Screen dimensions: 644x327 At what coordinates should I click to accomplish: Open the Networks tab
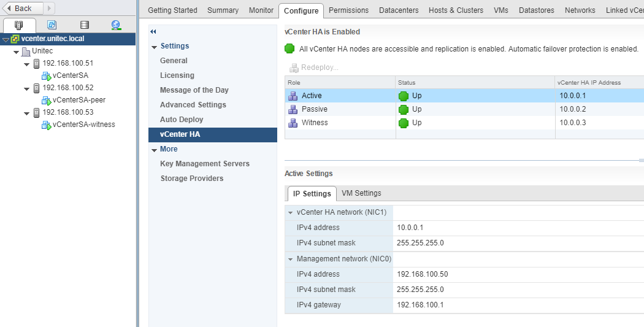pos(580,10)
